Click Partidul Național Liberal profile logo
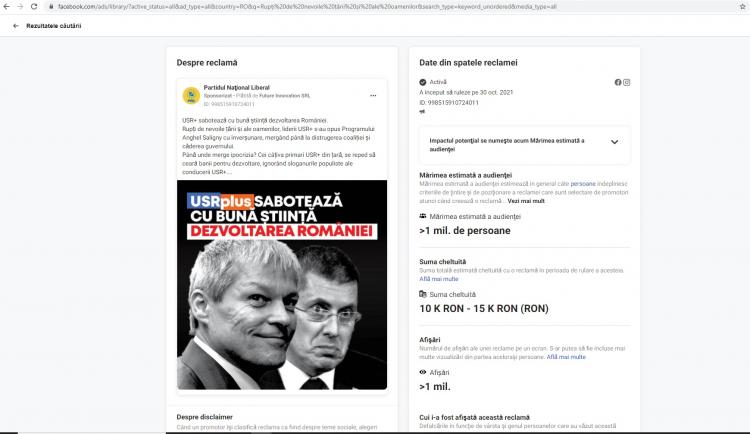Viewport: 750px width, 434px height. click(191, 95)
